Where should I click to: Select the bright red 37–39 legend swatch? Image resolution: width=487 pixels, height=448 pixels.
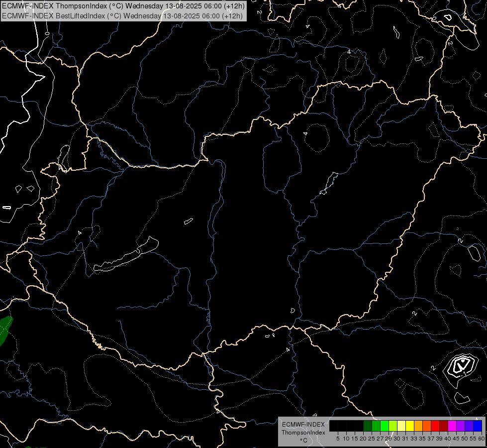(435, 426)
